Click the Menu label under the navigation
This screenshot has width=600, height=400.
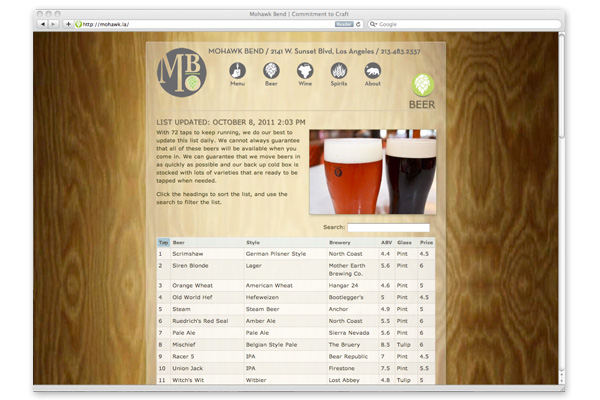coord(237,83)
